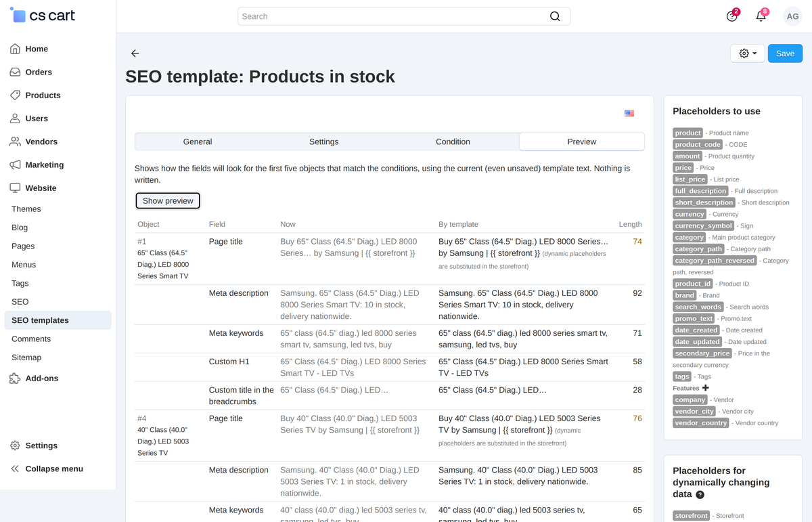812x522 pixels.
Task: Switch to the General tab
Action: coord(198,142)
